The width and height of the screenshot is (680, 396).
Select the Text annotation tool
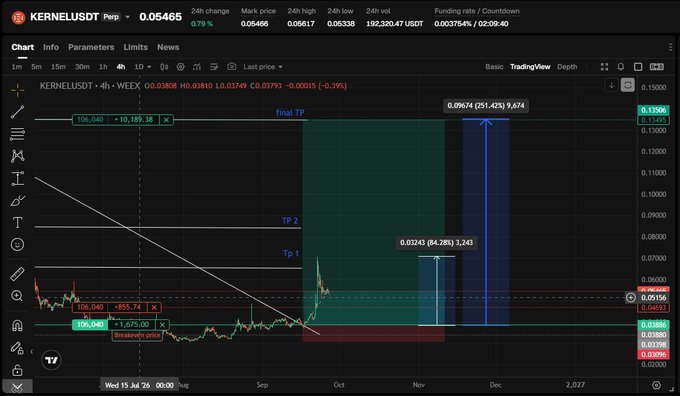(x=17, y=223)
